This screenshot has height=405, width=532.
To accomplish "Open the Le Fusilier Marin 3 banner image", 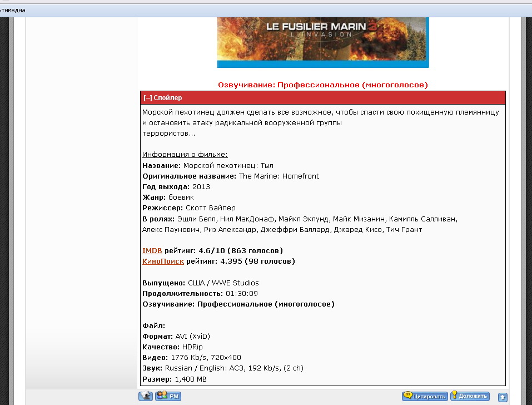I will [x=322, y=42].
